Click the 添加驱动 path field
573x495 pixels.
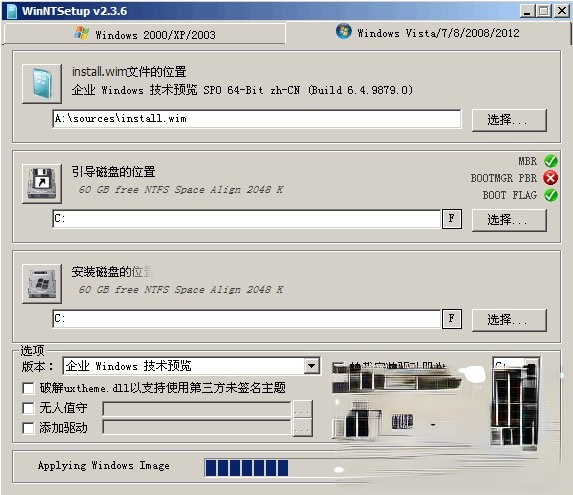pyautogui.click(x=197, y=427)
